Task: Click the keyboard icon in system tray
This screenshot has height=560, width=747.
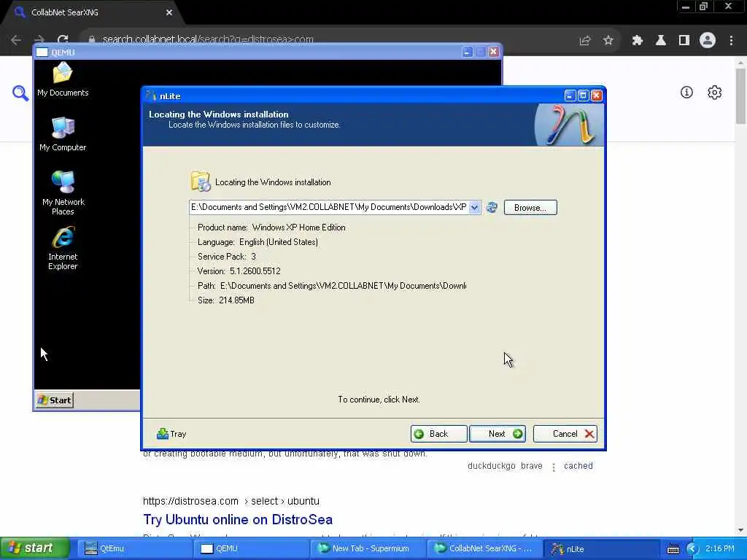Action: [673, 549]
